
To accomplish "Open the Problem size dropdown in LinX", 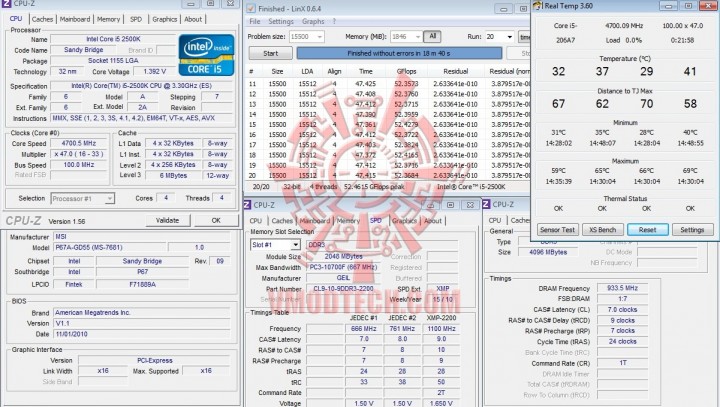I will coord(320,36).
